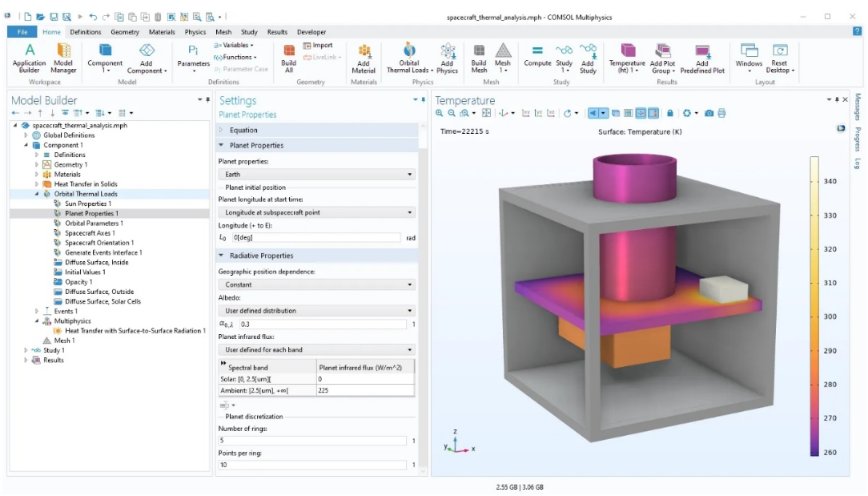Screen dimensions: 868x496
Task: Open the File menu
Action: (x=22, y=31)
